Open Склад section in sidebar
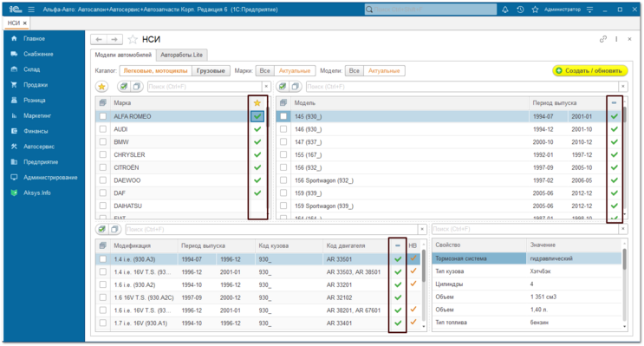Screen dimensions: 644x346 pyautogui.click(x=31, y=69)
